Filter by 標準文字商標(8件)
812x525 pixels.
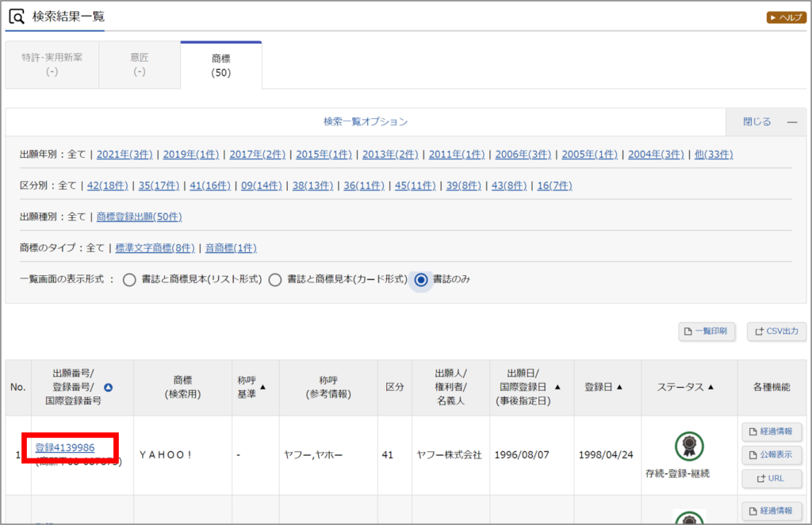point(155,248)
